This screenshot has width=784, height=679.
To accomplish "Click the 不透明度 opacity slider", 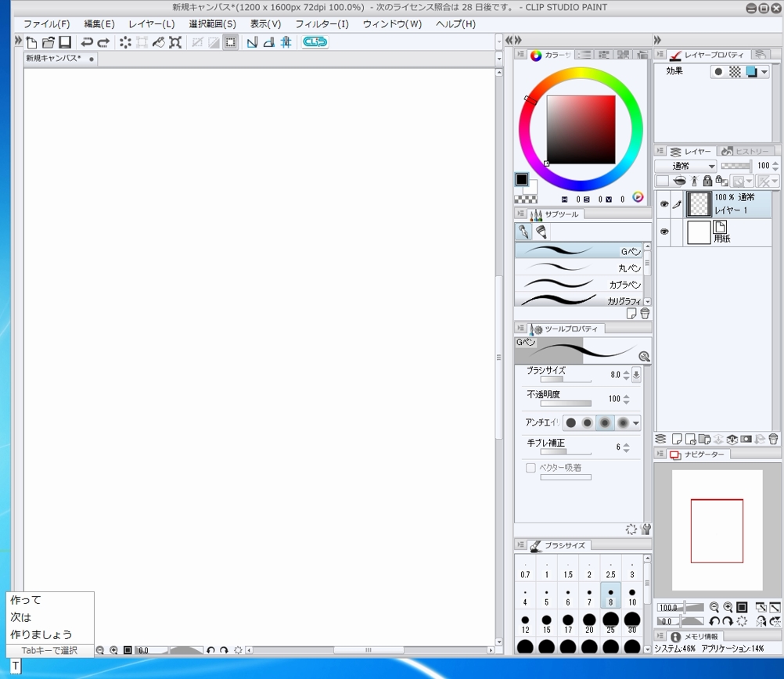I will pyautogui.click(x=566, y=404).
